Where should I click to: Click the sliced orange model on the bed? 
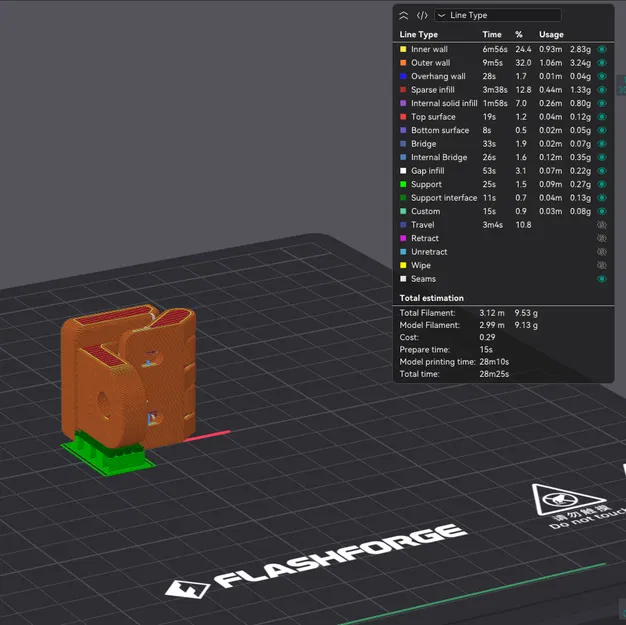[x=129, y=375]
